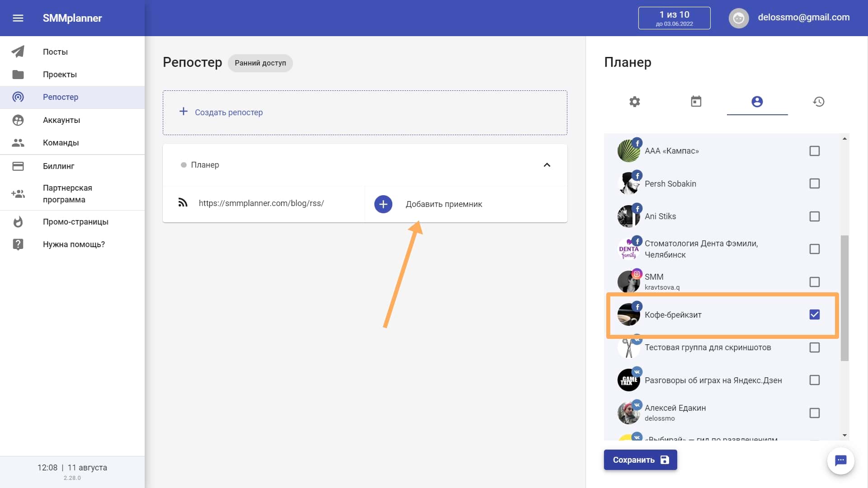
Task: Collapse the Планер reposter card
Action: pyautogui.click(x=547, y=165)
